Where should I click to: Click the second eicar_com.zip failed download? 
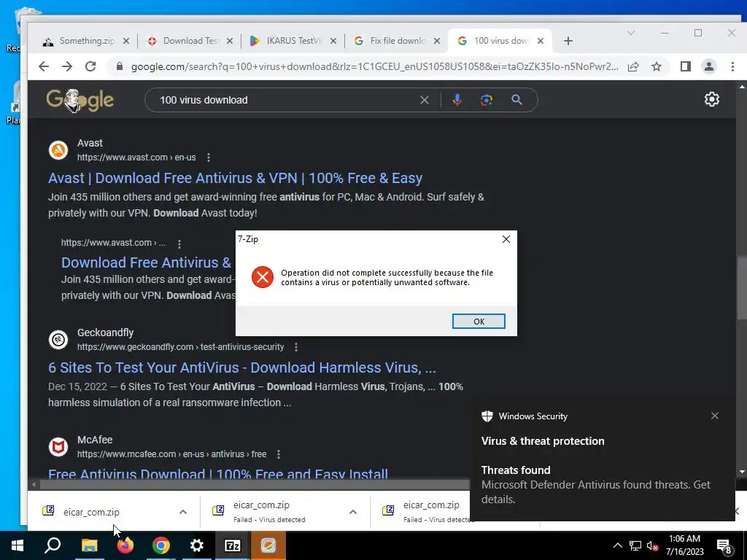point(269,512)
